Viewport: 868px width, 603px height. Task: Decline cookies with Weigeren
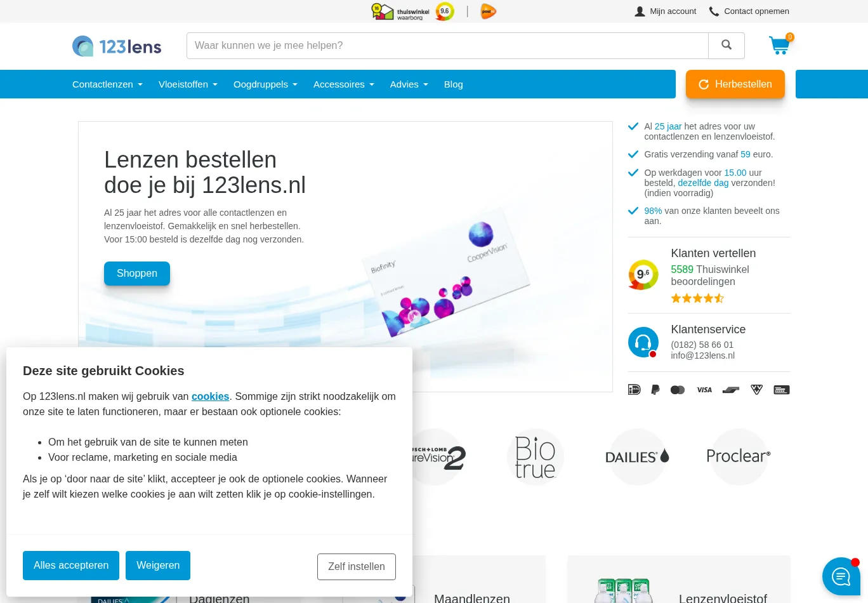click(x=158, y=566)
